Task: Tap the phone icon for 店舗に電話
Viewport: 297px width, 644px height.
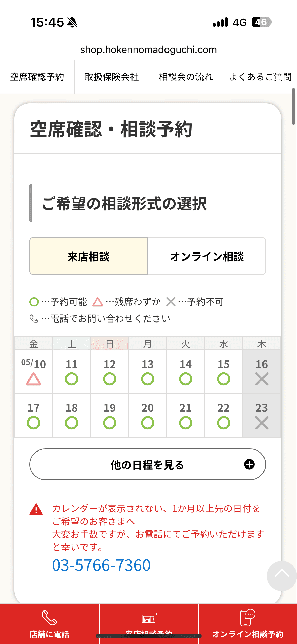Action: (x=49, y=617)
